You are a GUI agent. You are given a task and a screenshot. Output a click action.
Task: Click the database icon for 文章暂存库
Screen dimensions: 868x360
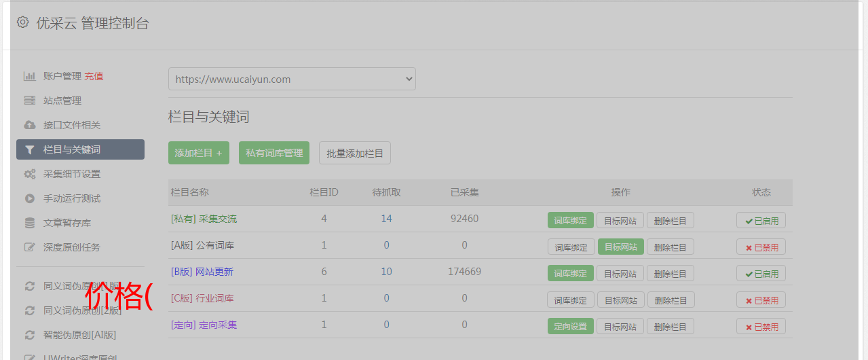[29, 223]
